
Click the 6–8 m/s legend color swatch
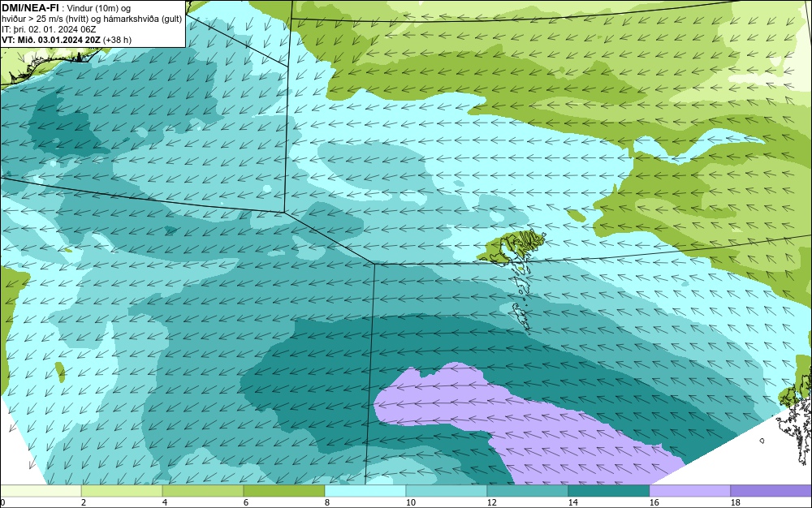pyautogui.click(x=283, y=491)
